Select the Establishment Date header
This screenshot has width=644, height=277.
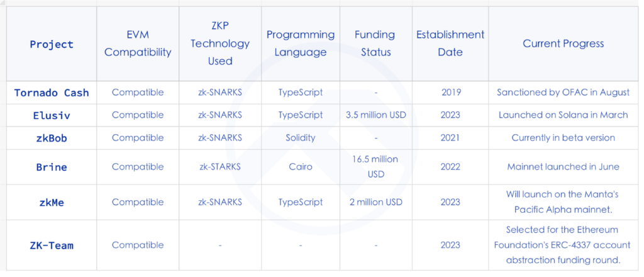pos(450,44)
